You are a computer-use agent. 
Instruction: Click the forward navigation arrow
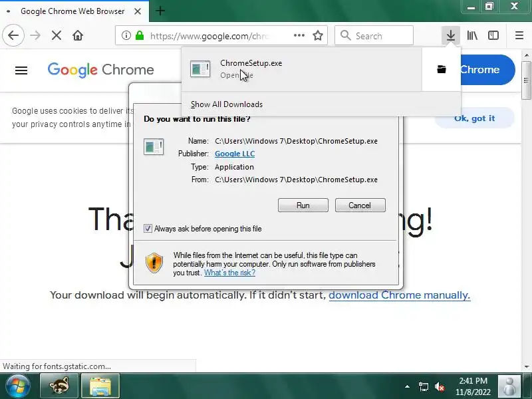point(35,35)
